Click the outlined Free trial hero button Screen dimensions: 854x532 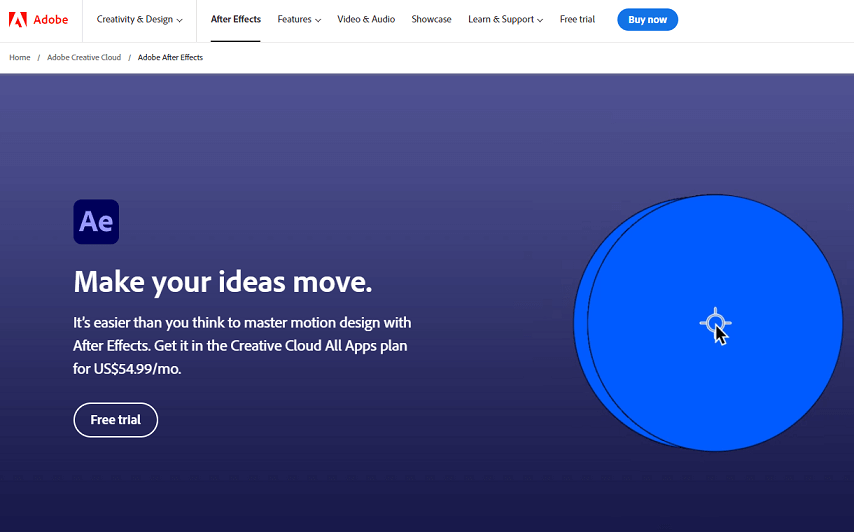pyautogui.click(x=116, y=420)
